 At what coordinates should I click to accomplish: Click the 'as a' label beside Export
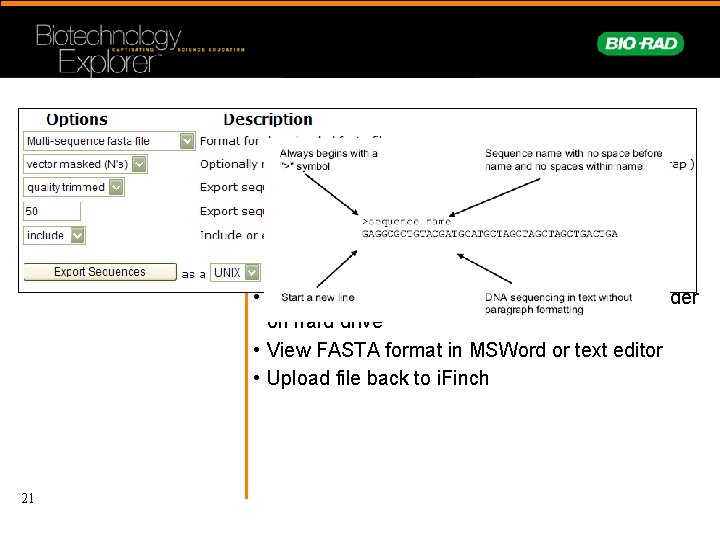(x=193, y=275)
